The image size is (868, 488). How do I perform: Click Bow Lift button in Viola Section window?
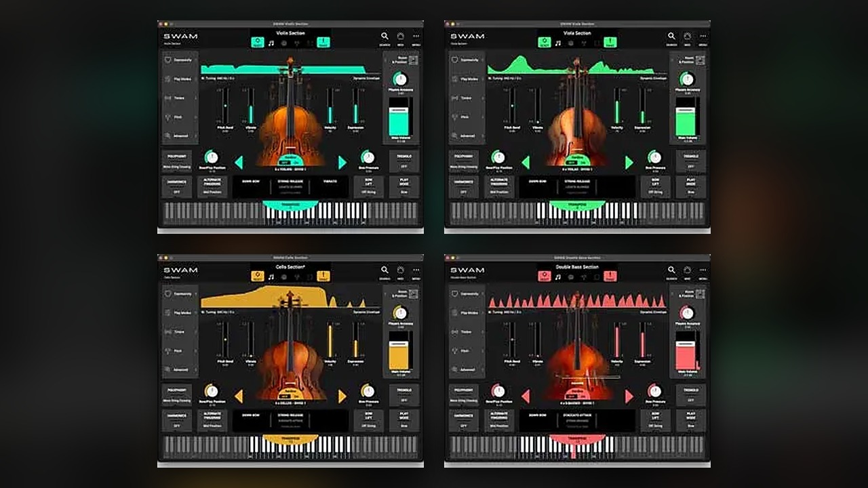(656, 187)
